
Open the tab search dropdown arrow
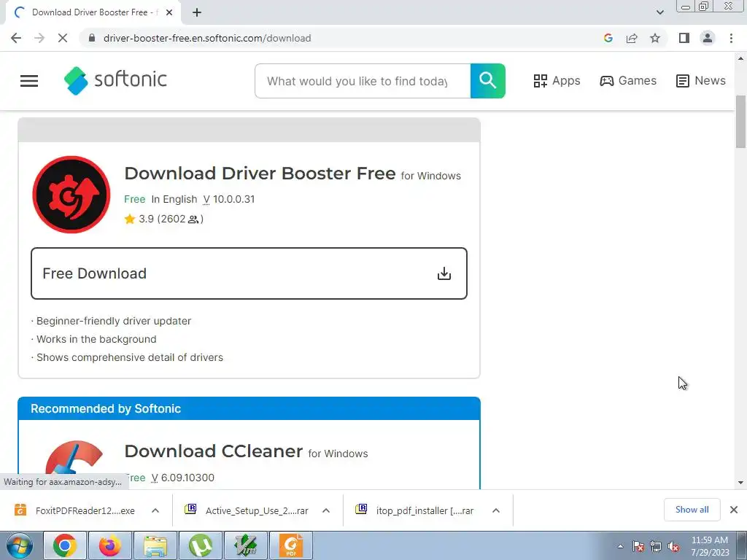click(x=659, y=12)
